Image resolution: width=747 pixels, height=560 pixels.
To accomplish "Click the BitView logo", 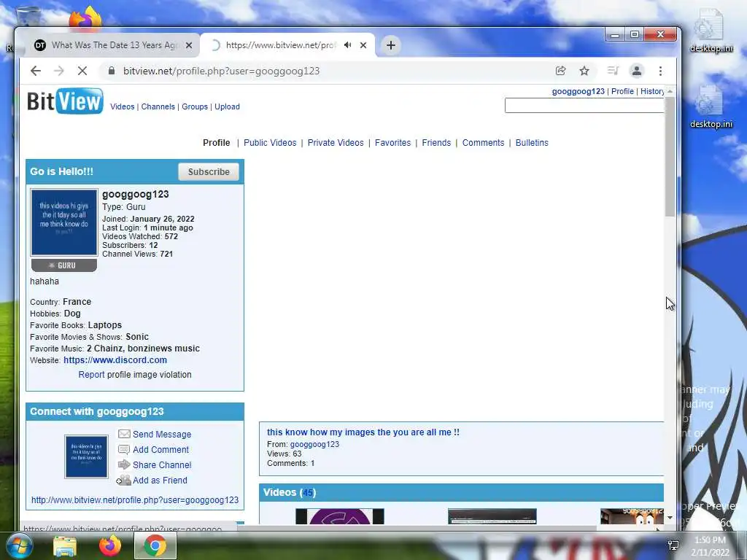I will [x=65, y=101].
